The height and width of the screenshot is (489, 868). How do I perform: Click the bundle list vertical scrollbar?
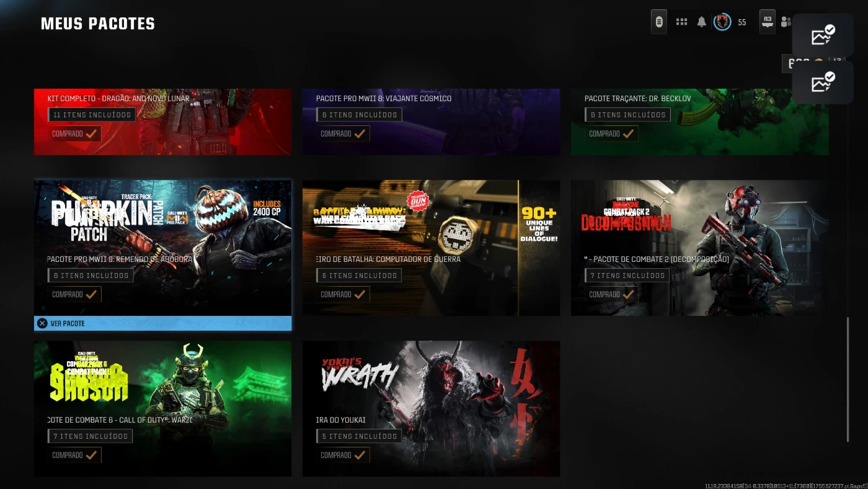[848, 380]
